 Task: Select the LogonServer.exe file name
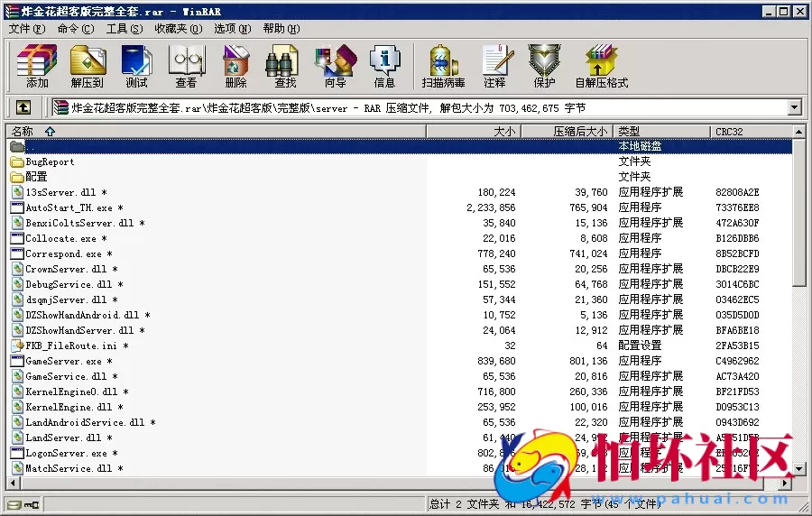(x=71, y=454)
